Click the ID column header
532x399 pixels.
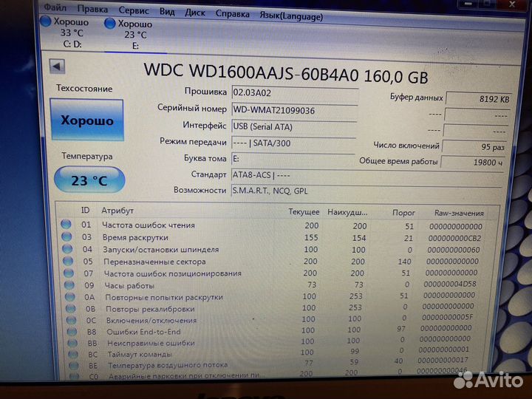coord(85,210)
